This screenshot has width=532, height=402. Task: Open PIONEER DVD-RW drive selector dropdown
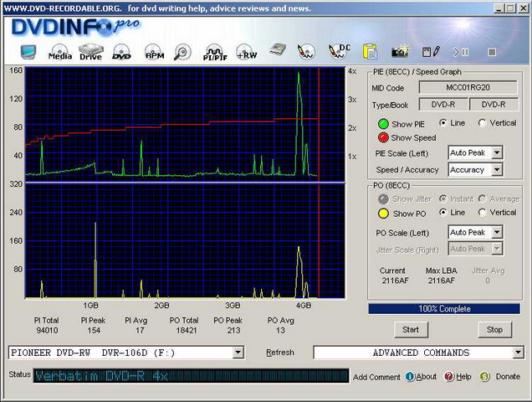click(x=126, y=353)
